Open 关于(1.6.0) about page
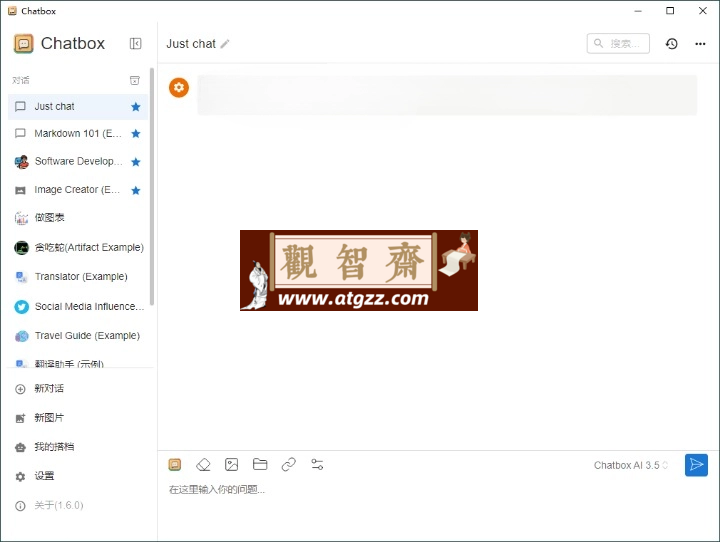 (x=78, y=506)
